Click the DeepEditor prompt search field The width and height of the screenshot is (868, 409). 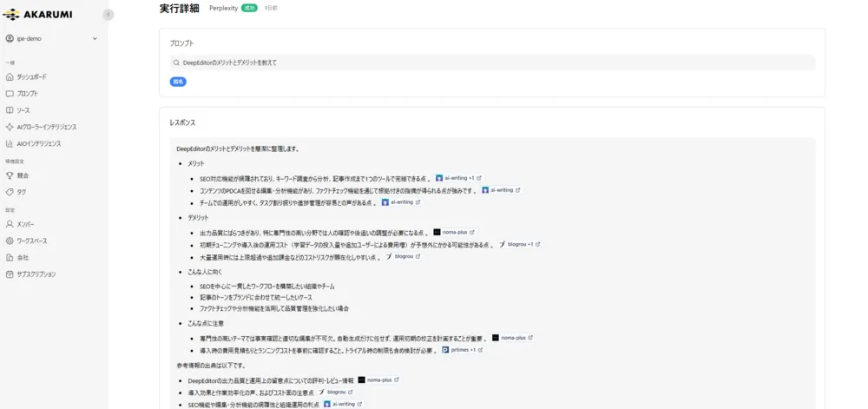pos(492,63)
